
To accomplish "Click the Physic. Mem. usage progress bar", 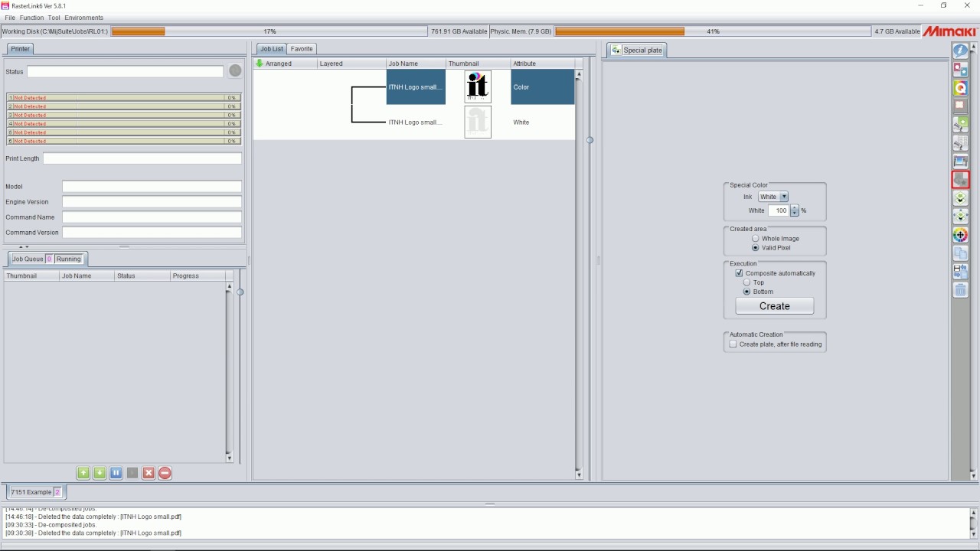I will click(713, 31).
